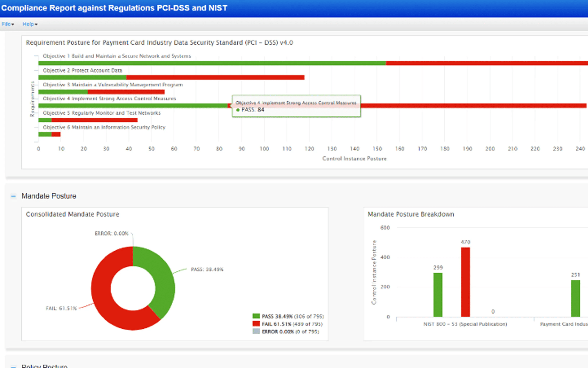Screen dimensions: 588x368
Task: Open the Help menu
Action: pyautogui.click(x=28, y=24)
